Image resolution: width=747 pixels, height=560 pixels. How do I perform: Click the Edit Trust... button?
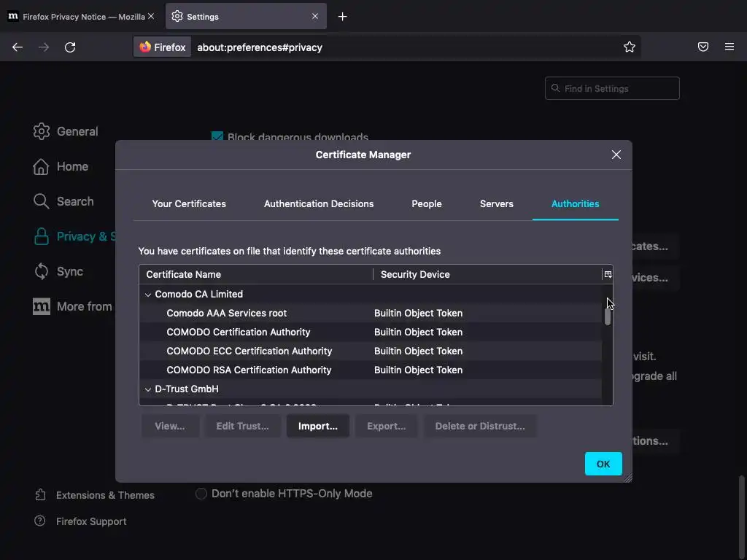[242, 426]
